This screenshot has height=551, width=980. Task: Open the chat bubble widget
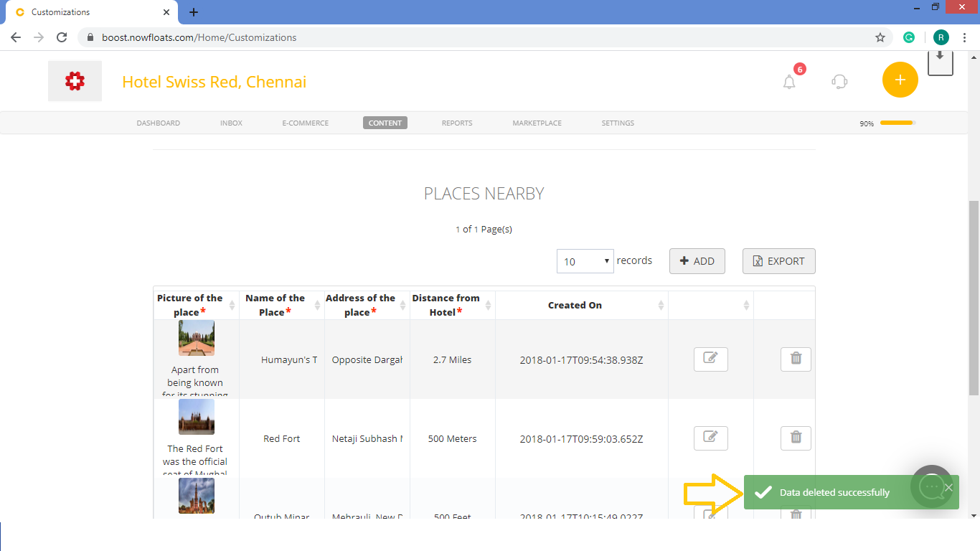pos(932,486)
